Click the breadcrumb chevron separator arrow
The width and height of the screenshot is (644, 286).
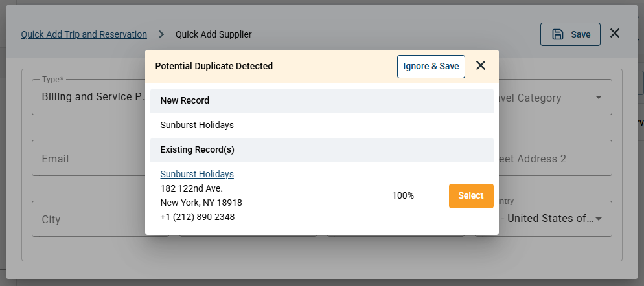click(161, 34)
